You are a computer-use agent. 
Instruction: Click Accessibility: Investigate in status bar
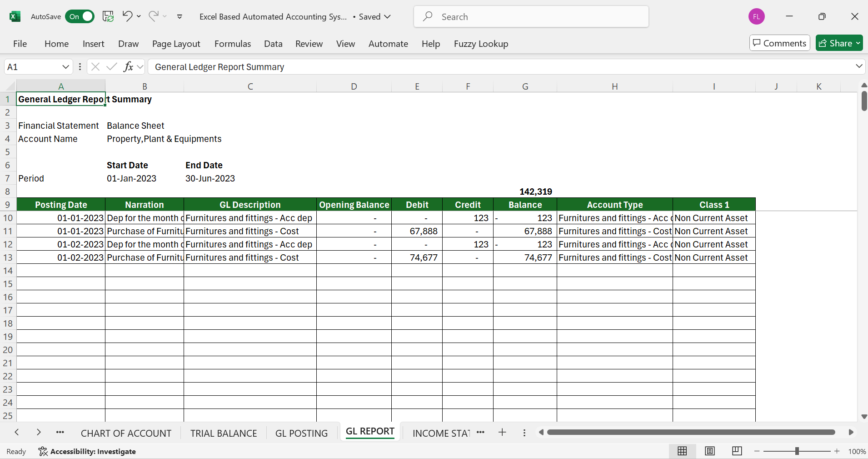tap(87, 451)
